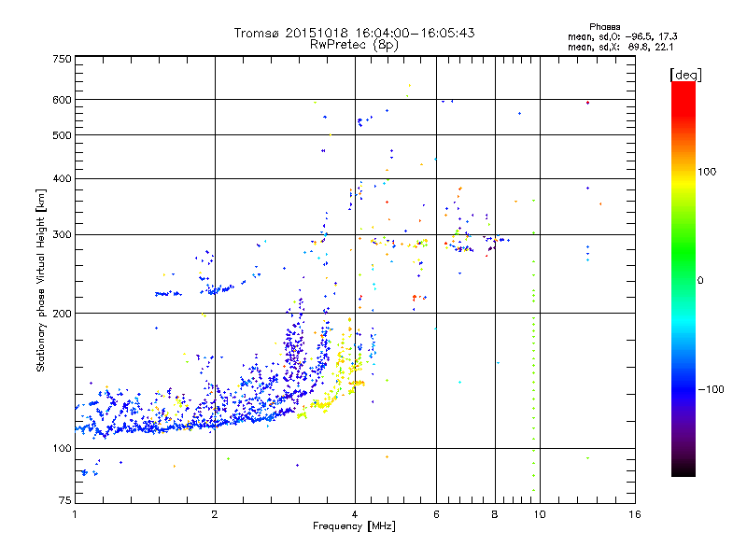747x560 pixels.
Task: Click the x-axis label '2'
Action: [215, 514]
